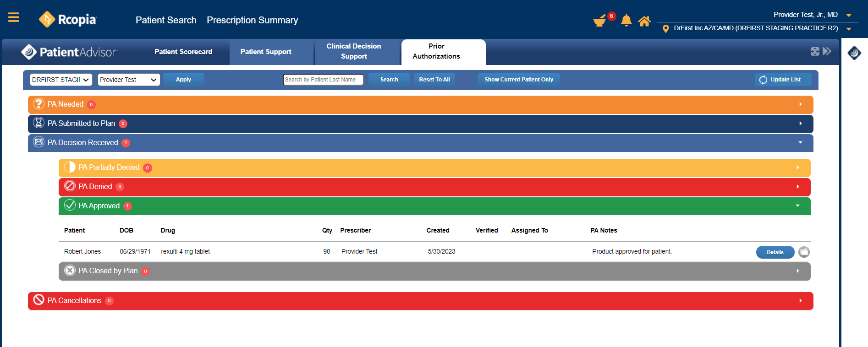Open Prescription Summary in the top menu
Screen dimensions: 868x347
(x=253, y=20)
